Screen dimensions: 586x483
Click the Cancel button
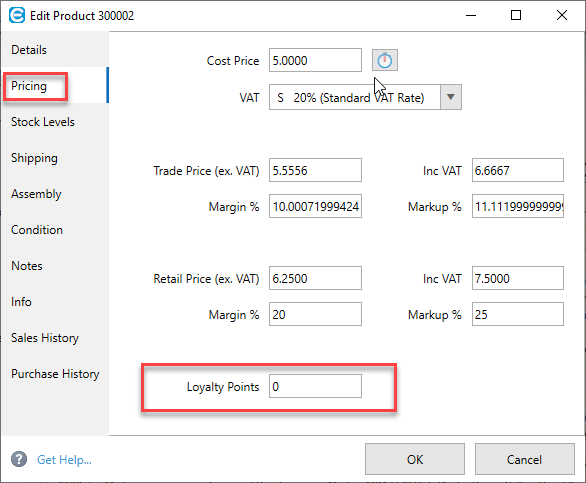coord(524,459)
